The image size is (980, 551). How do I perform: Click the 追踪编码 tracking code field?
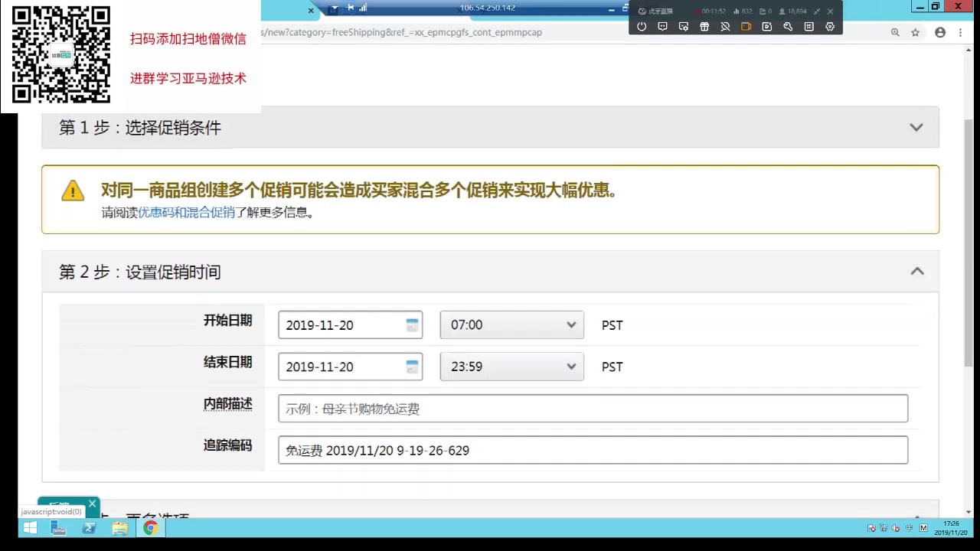click(x=593, y=450)
